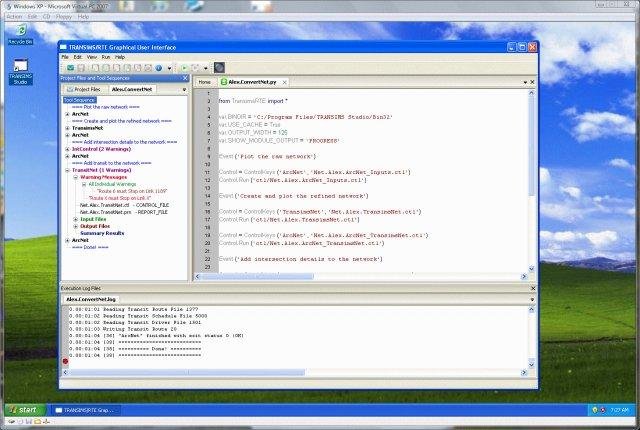This screenshot has height=430, width=640.
Task: Select the '==== Done! ====' tree row
Action: click(x=90, y=247)
